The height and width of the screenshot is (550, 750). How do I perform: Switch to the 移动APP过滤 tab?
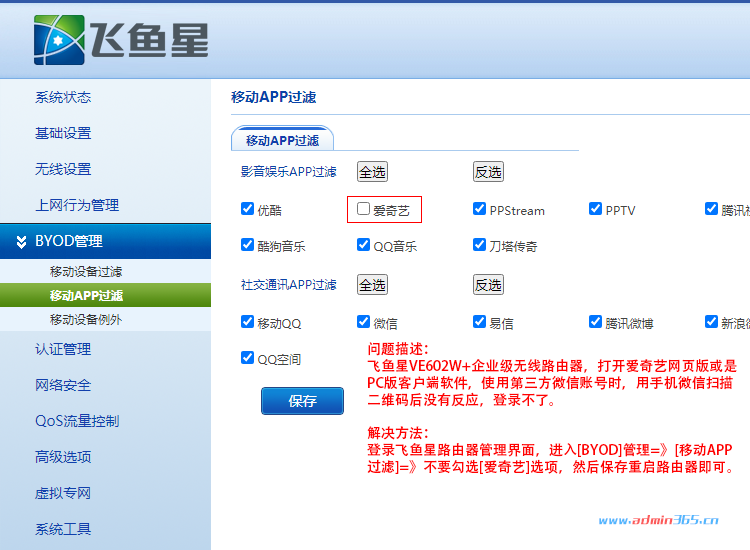pos(282,139)
